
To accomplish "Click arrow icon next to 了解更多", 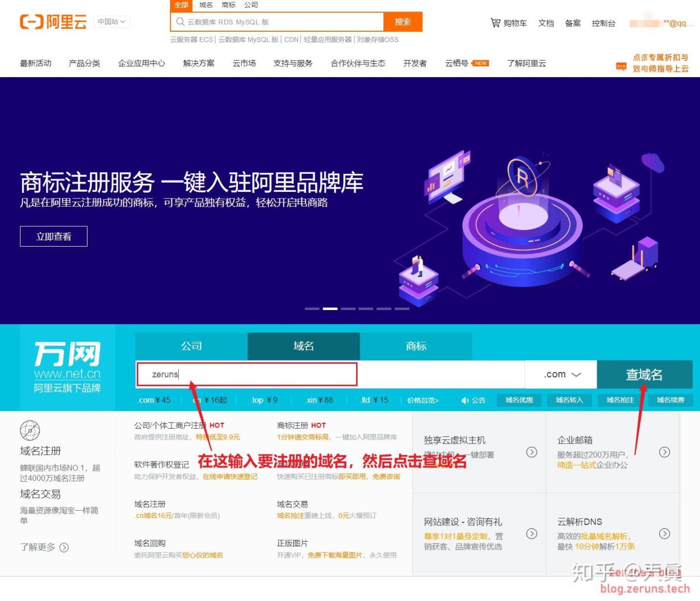I will 64,547.
